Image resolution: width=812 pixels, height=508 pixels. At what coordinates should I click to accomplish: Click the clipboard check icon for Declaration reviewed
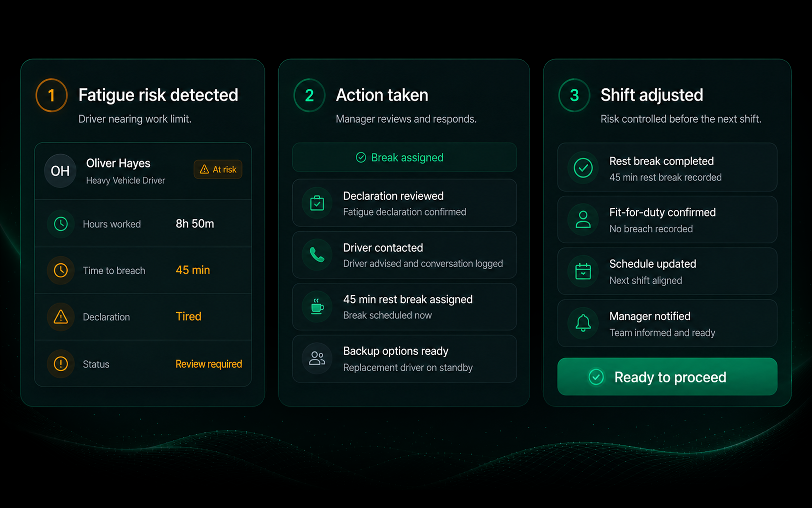coord(317,203)
